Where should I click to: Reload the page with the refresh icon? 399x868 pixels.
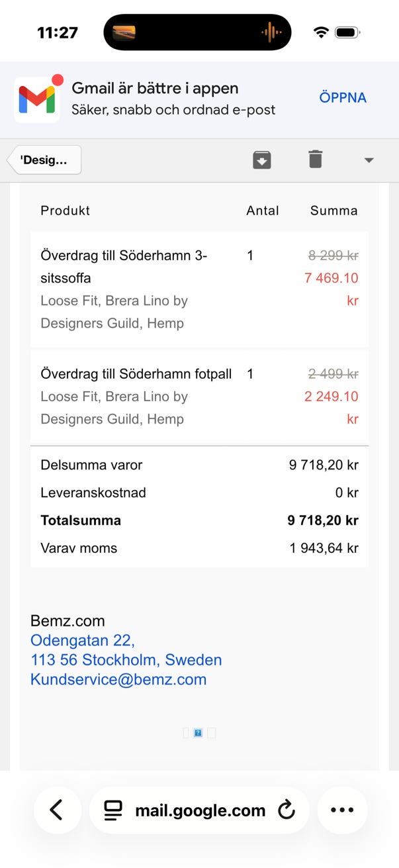(x=287, y=810)
